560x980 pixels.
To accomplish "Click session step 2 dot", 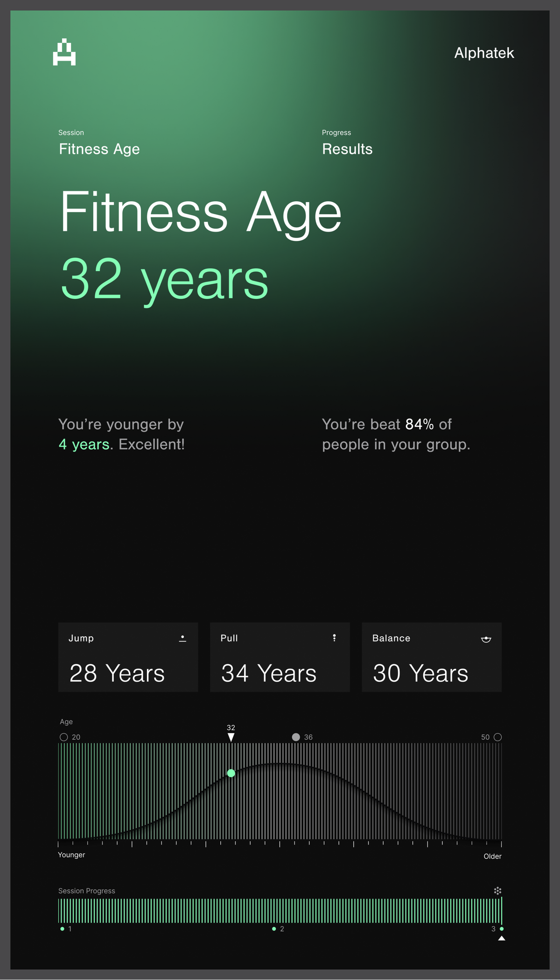I will [274, 929].
